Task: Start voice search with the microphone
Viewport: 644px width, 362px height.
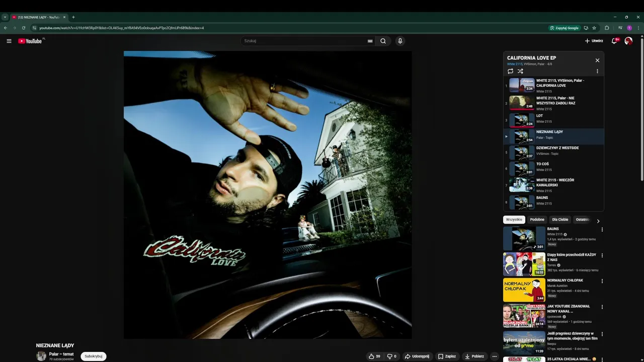Action: [x=400, y=41]
